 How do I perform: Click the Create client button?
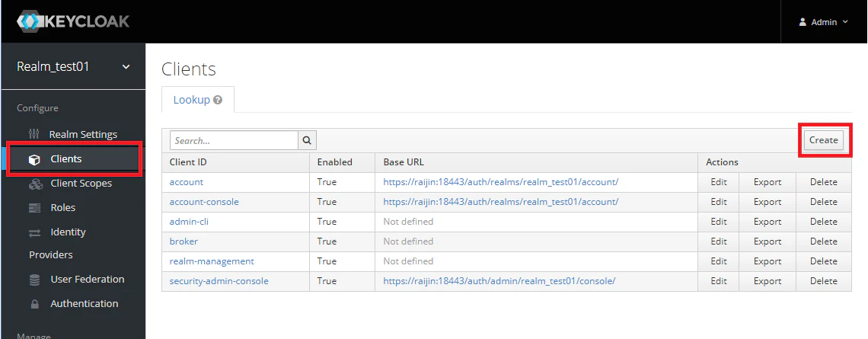(x=823, y=140)
